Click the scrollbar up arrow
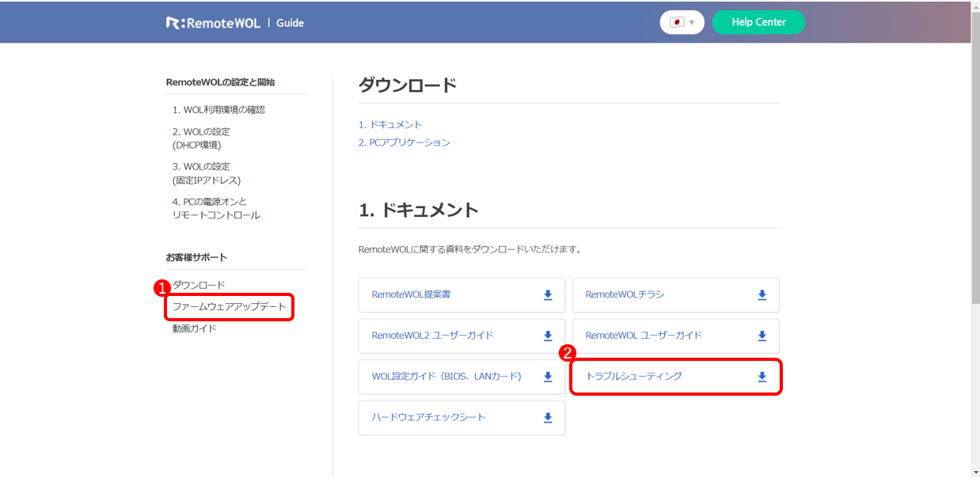The width and height of the screenshot is (980, 478). 975,6
